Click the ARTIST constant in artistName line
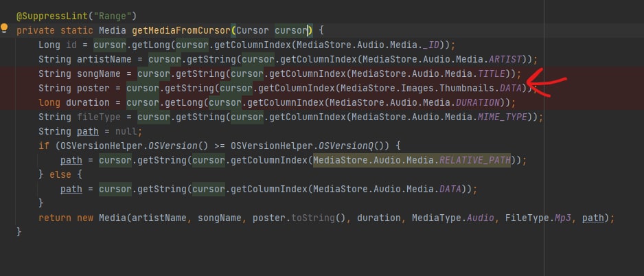644x276 pixels. pos(505,60)
